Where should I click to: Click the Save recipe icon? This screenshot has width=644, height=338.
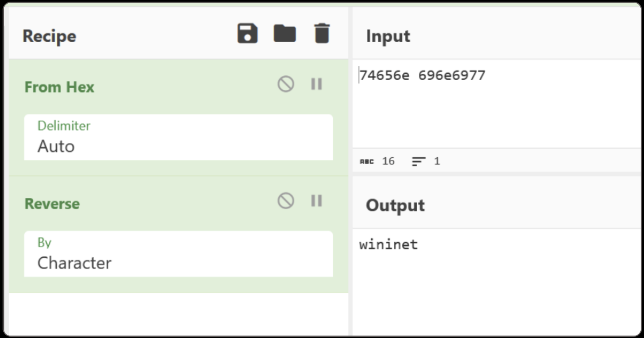pyautogui.click(x=247, y=34)
